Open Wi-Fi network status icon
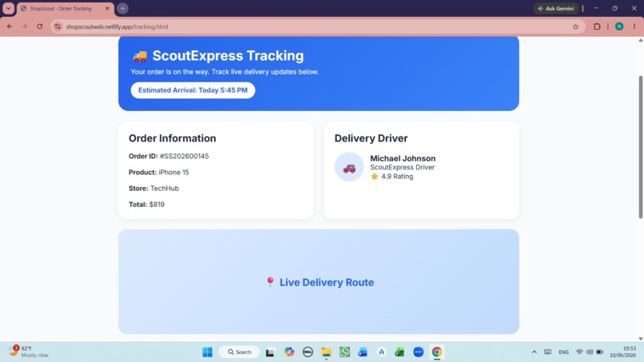This screenshot has height=362, width=644. [x=579, y=352]
